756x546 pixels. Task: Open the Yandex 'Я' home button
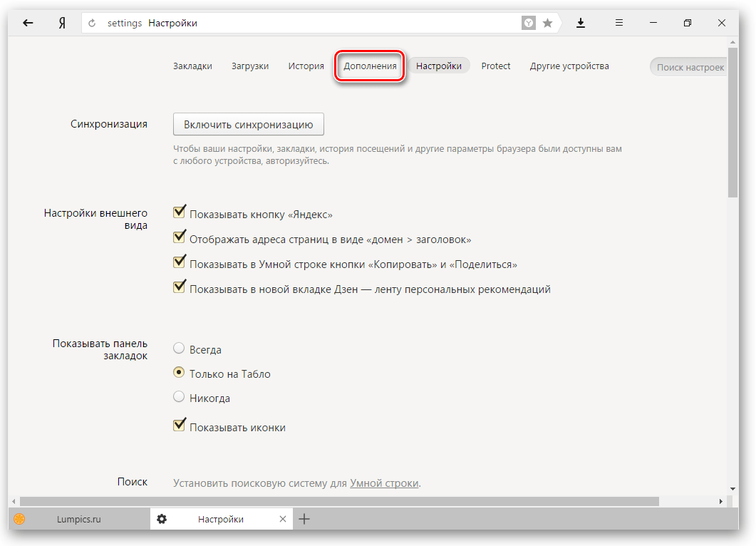(62, 23)
